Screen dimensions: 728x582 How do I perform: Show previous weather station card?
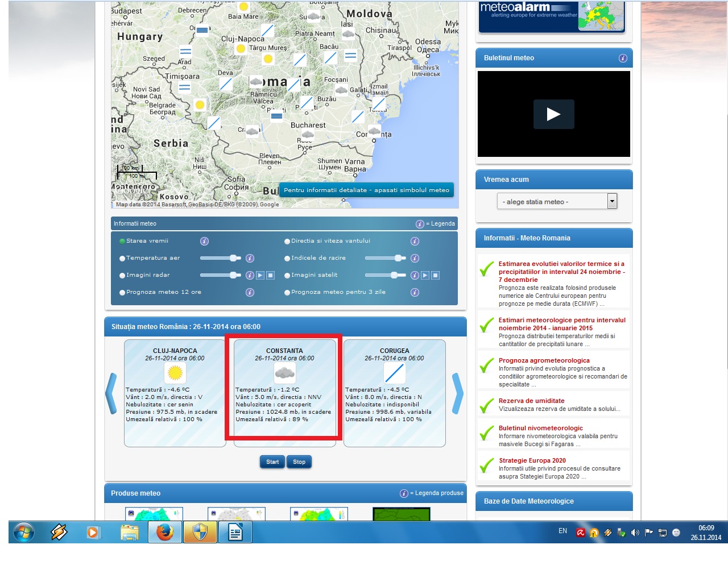[111, 393]
